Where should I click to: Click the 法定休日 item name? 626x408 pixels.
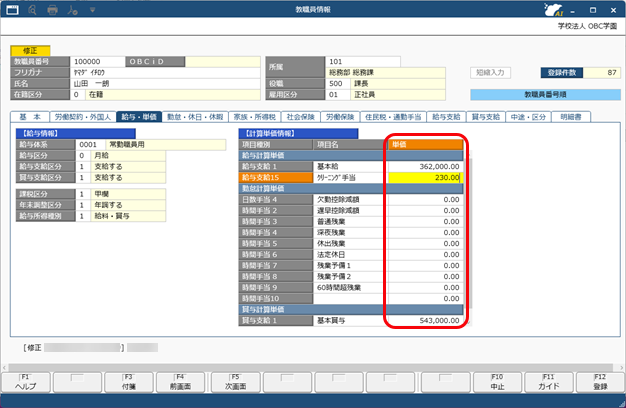(x=331, y=254)
